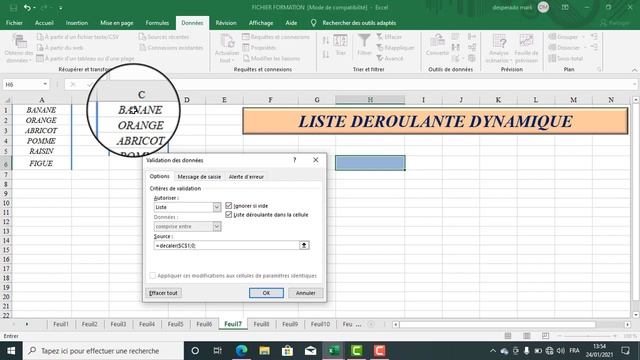Click the Windows Start button
The height and width of the screenshot is (360, 640).
click(11, 351)
